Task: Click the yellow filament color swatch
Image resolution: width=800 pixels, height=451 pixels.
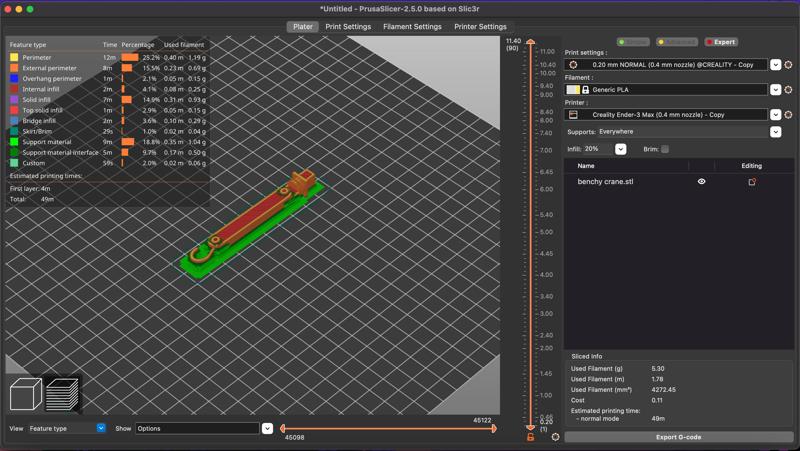Action: tap(573, 90)
